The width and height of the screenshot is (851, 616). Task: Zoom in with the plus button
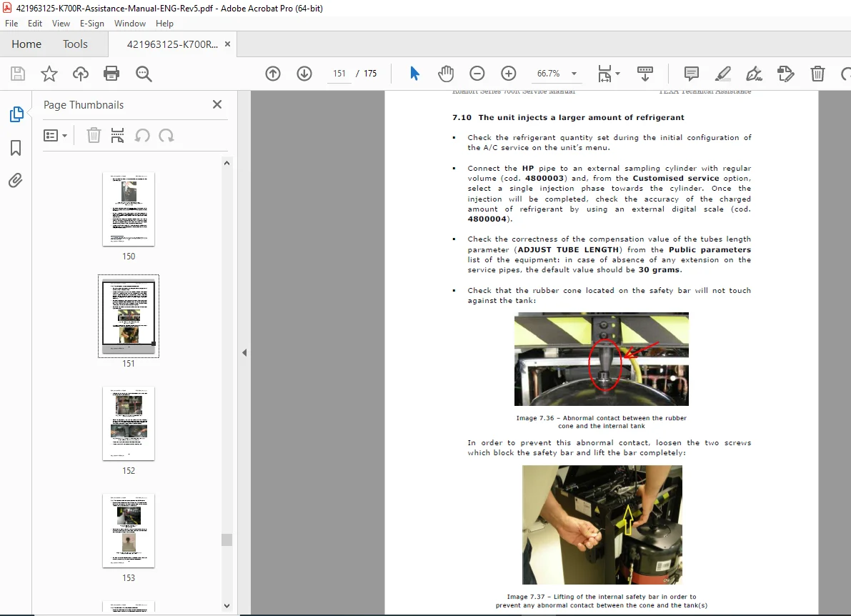coord(509,74)
